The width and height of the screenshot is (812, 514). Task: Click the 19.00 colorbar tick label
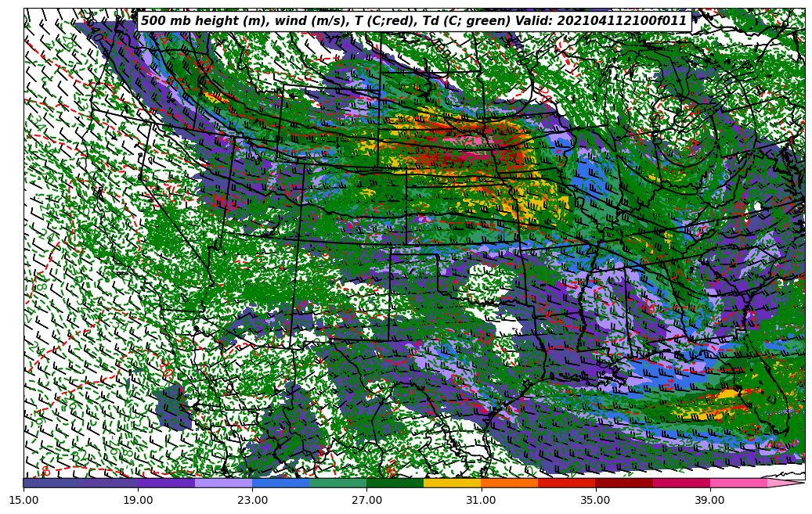pos(138,500)
